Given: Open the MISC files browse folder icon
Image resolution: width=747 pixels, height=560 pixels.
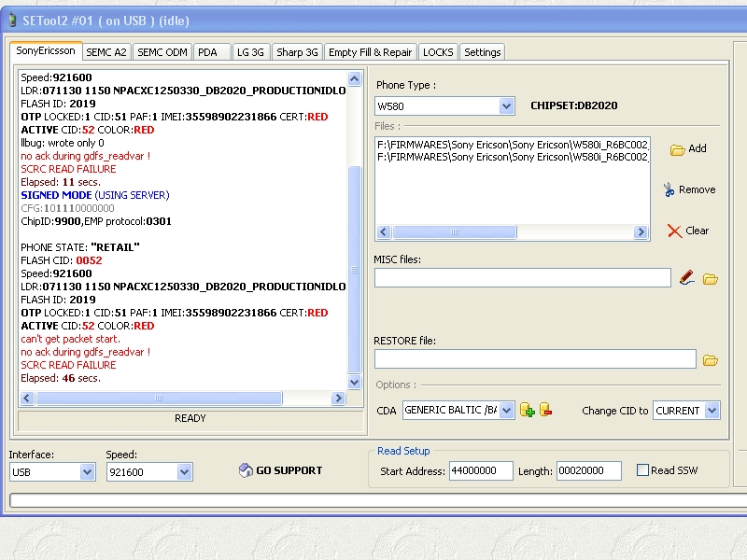Looking at the screenshot, I should tap(711, 279).
